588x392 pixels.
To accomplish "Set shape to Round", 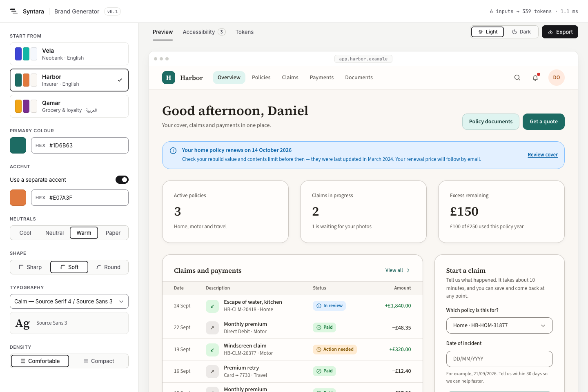I will click(108, 267).
